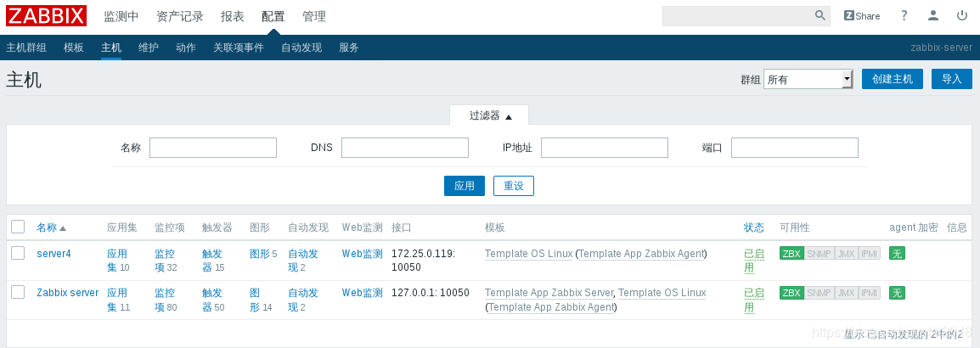Open server4 Web监测 link
The height and width of the screenshot is (348, 980).
(x=363, y=254)
